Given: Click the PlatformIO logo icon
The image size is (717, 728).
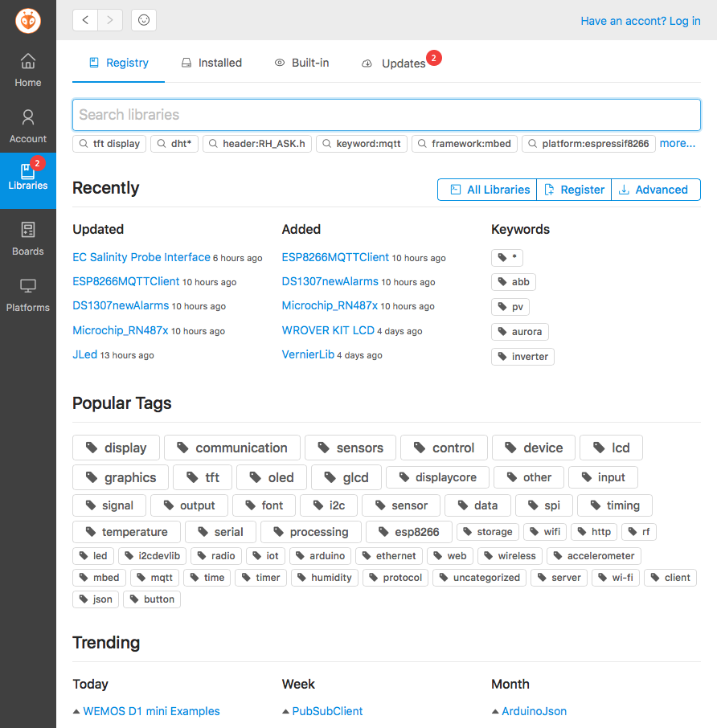Looking at the screenshot, I should coord(28,21).
